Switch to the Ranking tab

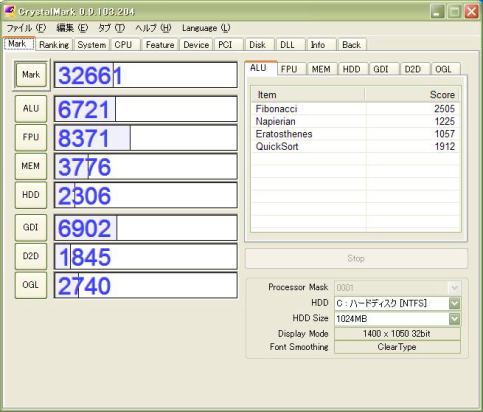click(54, 45)
